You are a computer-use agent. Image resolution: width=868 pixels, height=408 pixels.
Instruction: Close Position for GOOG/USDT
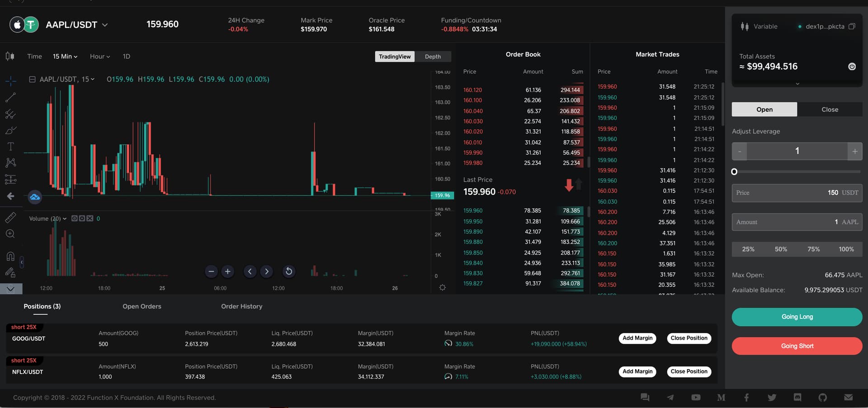click(x=689, y=338)
